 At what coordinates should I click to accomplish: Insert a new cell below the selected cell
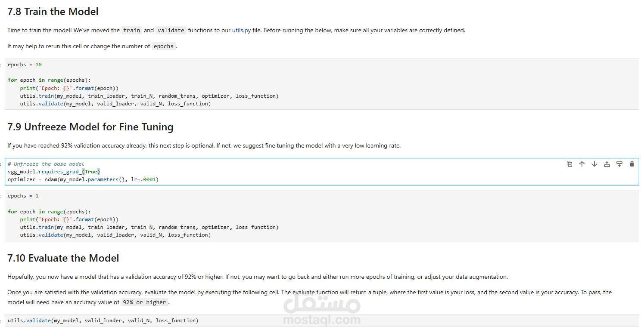(x=619, y=164)
